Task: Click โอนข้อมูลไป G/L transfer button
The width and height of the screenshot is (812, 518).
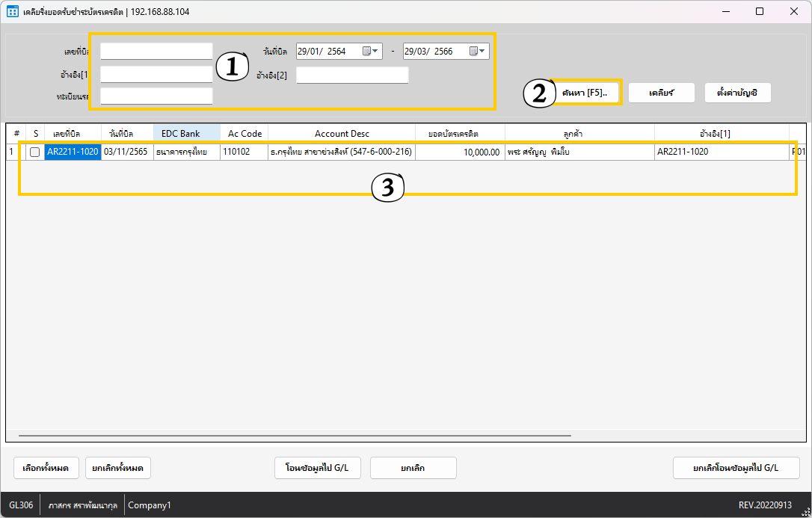Action: click(x=318, y=468)
